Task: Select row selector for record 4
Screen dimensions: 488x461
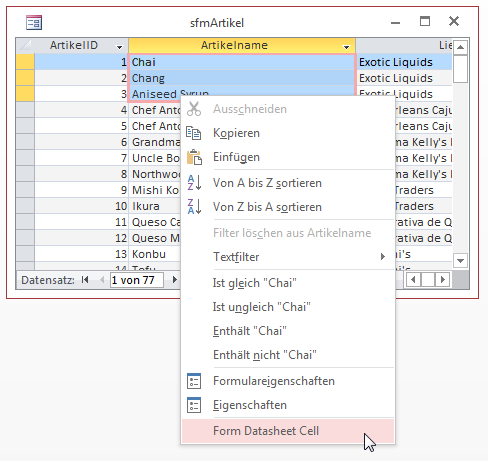Action: (25, 110)
